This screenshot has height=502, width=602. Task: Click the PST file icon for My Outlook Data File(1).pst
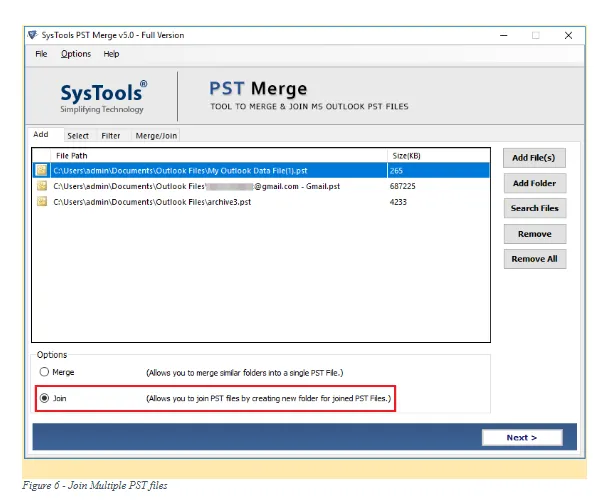(41, 170)
